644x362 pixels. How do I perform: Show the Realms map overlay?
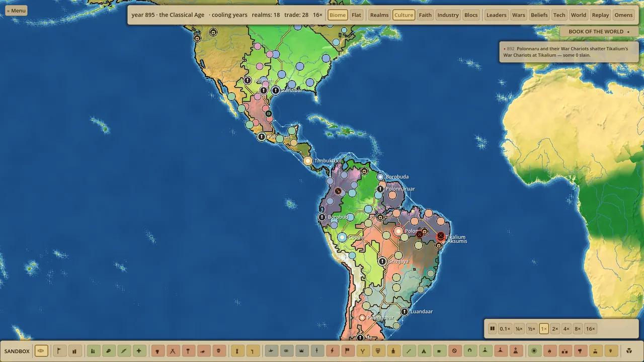(379, 15)
